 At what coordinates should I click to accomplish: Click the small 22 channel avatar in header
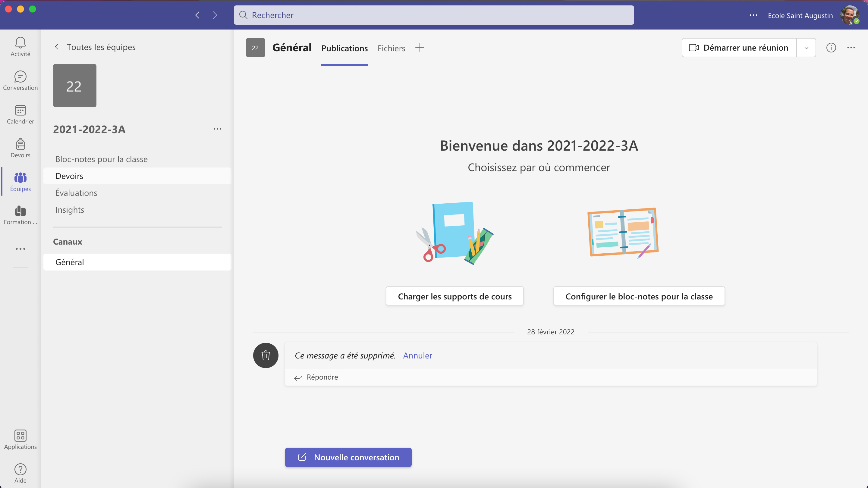255,48
